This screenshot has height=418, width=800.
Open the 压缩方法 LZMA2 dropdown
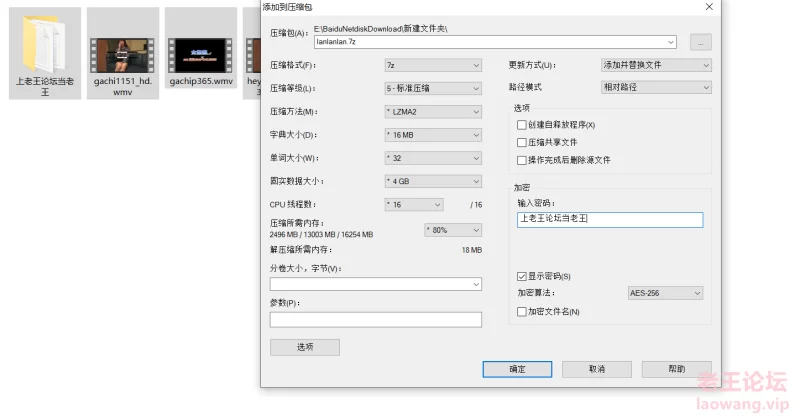pos(433,112)
